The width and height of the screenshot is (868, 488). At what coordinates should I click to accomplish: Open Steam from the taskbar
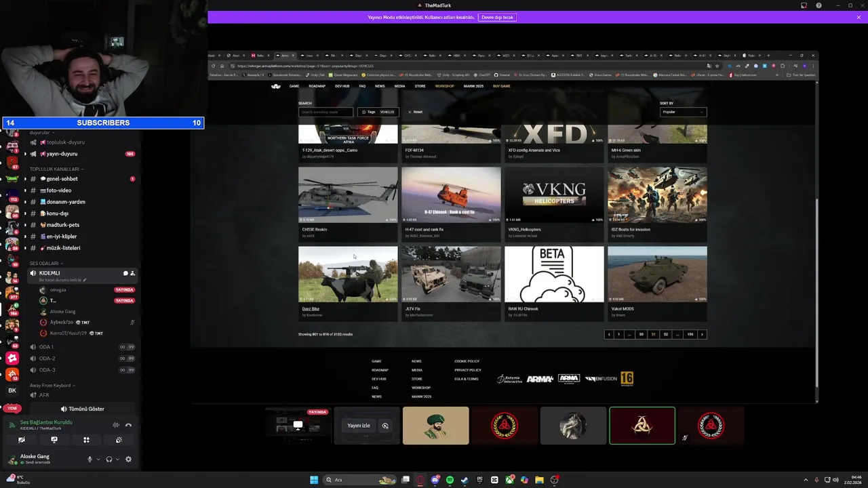tap(465, 480)
